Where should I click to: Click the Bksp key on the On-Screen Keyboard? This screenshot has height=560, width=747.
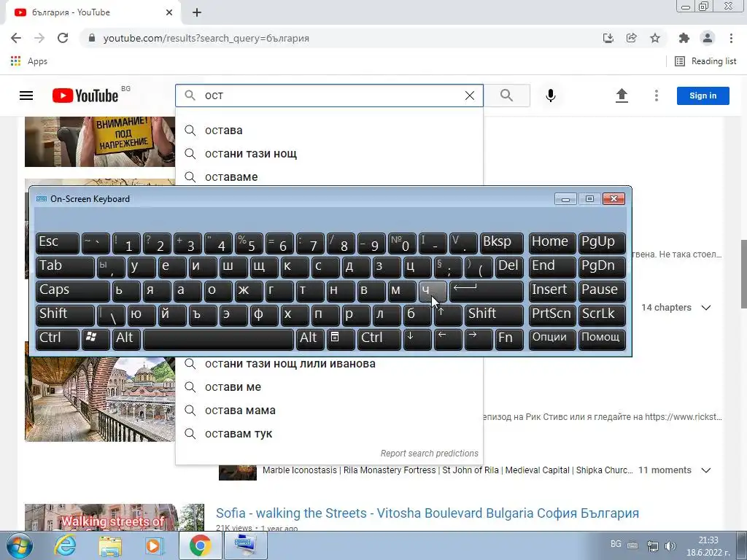502,242
